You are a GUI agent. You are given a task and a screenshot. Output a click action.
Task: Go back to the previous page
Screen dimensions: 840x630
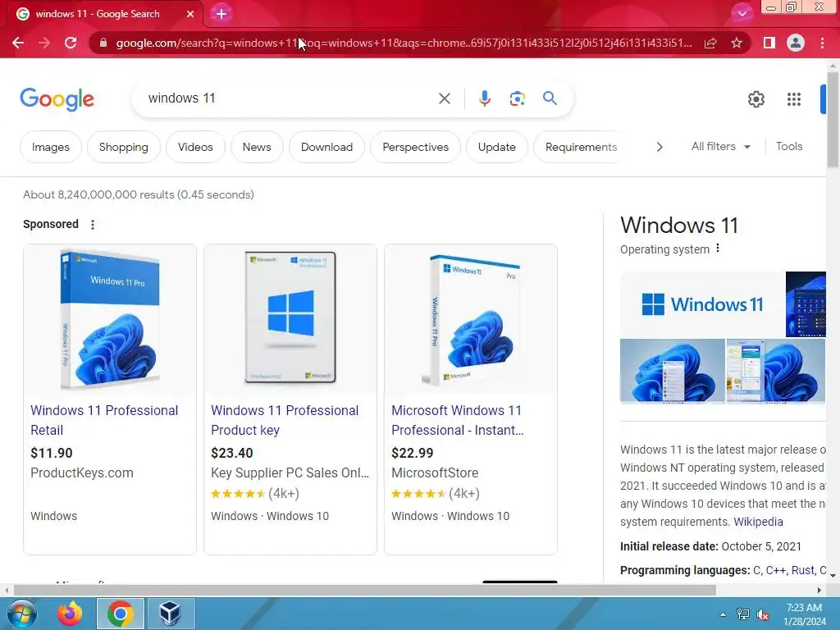18,43
